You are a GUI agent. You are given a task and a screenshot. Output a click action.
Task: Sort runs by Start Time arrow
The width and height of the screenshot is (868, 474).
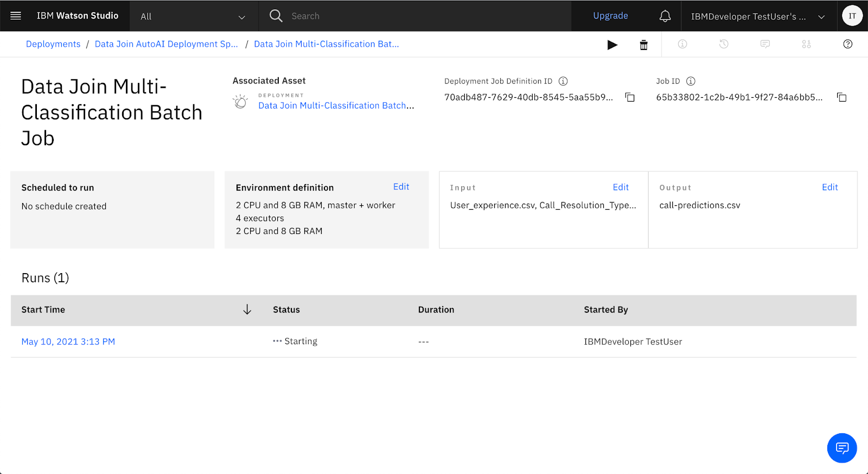point(247,309)
